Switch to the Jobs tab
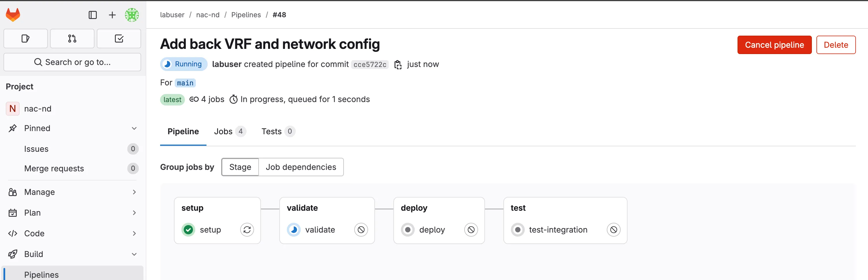The image size is (868, 280). point(230,132)
